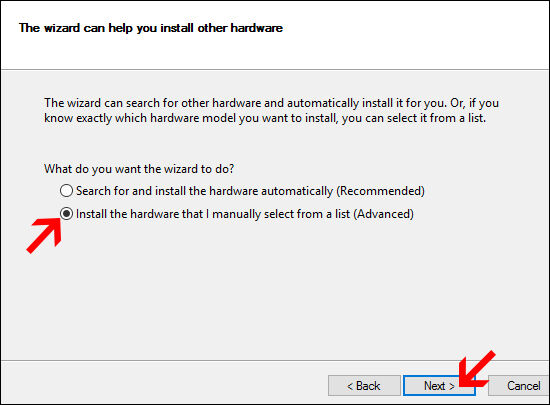Click the '(Advanced)' text of the second option
Image resolution: width=550 pixels, height=405 pixels.
click(383, 214)
